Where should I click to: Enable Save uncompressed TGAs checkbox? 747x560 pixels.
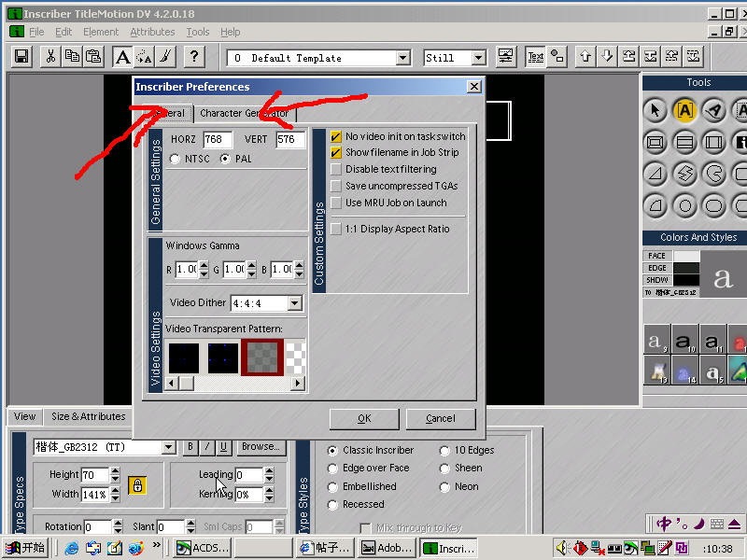pyautogui.click(x=336, y=186)
